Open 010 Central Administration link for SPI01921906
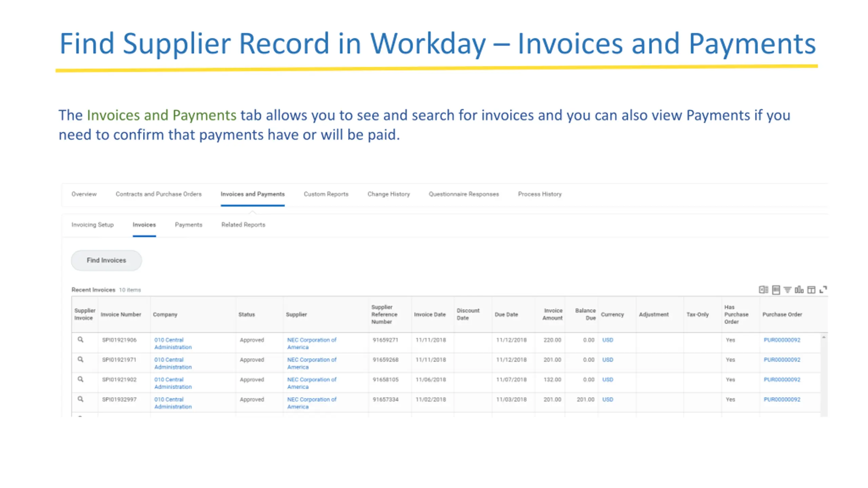 (173, 343)
